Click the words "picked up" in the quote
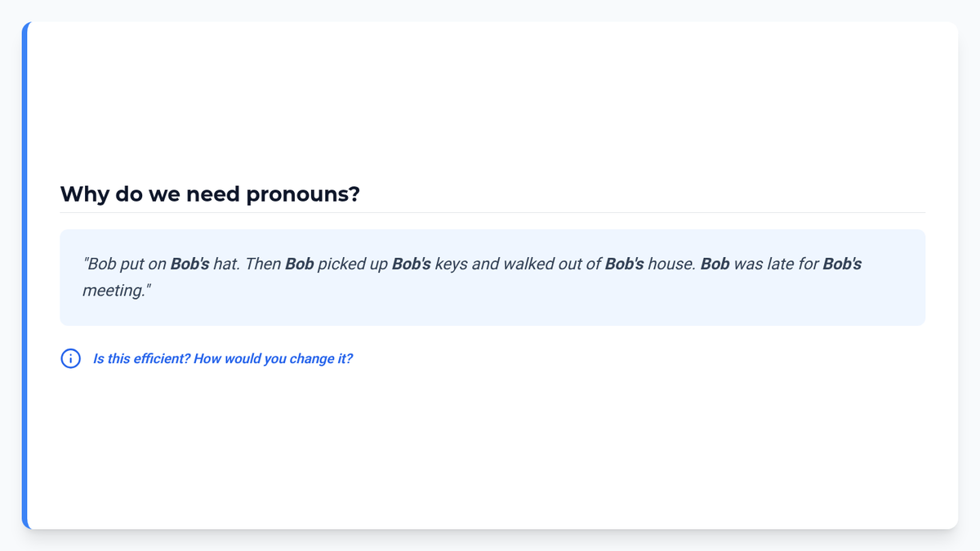 pos(353,264)
